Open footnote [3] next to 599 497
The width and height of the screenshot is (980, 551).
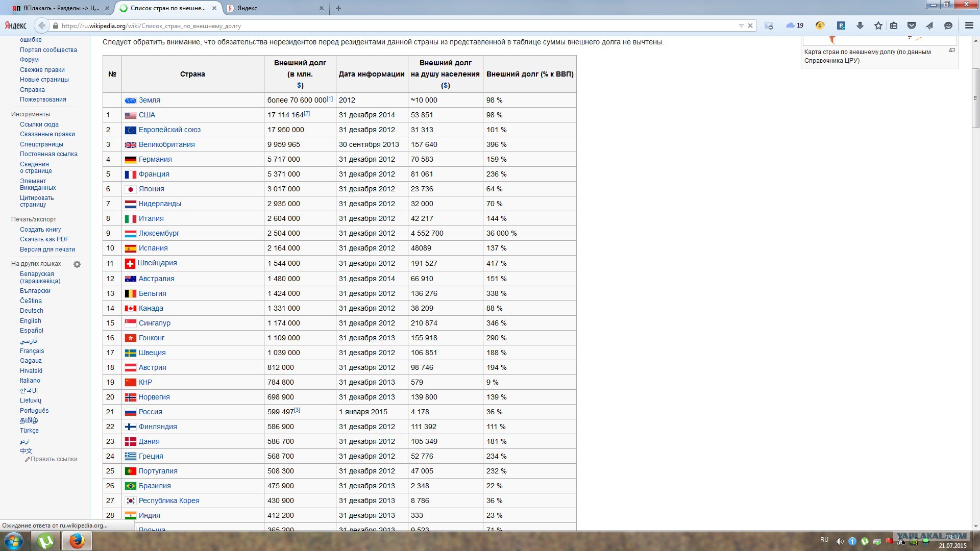tap(297, 410)
